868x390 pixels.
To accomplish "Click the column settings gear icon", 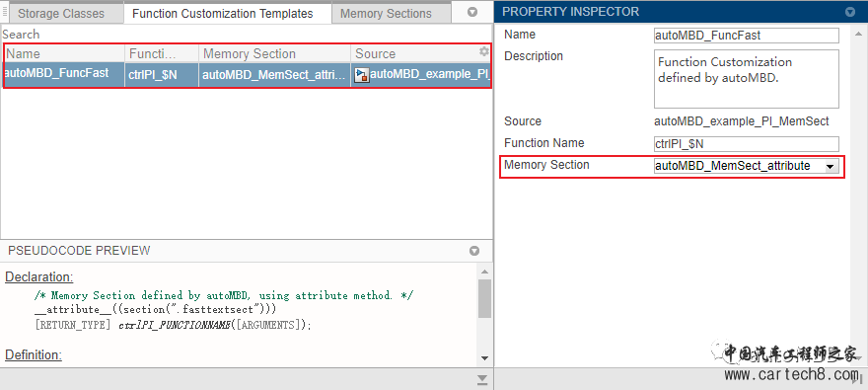I will tap(484, 51).
